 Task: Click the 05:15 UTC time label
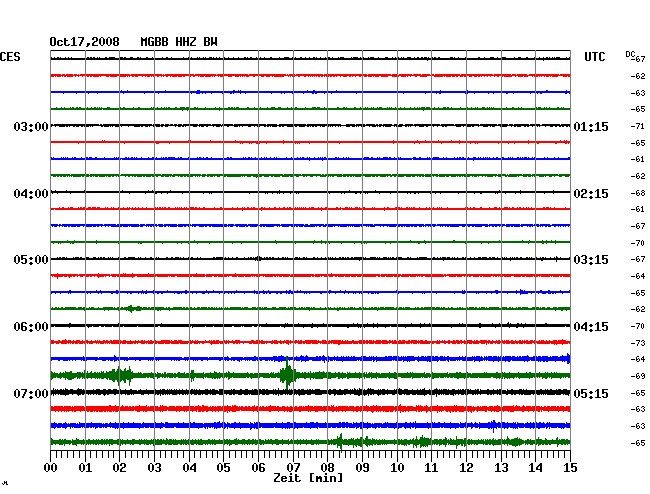point(591,393)
